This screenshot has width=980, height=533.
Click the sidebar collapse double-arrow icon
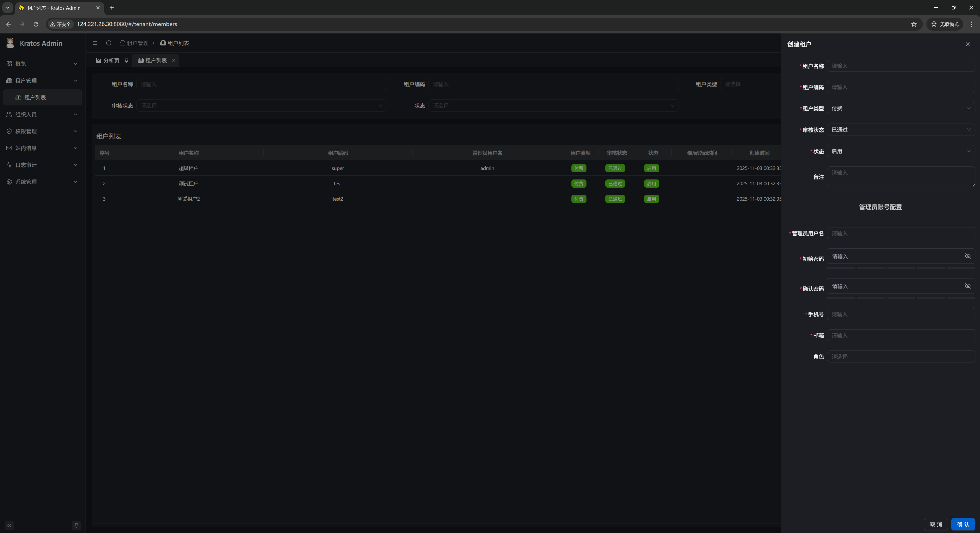click(x=9, y=525)
